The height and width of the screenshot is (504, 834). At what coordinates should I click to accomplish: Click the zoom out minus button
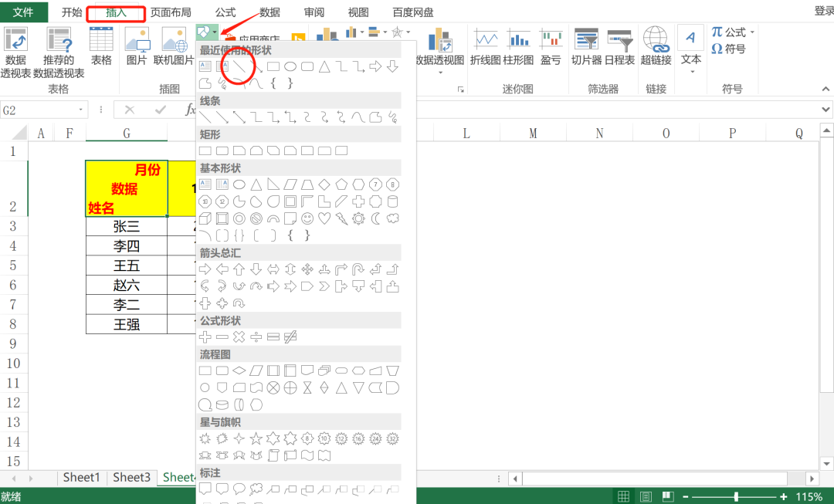point(686,496)
